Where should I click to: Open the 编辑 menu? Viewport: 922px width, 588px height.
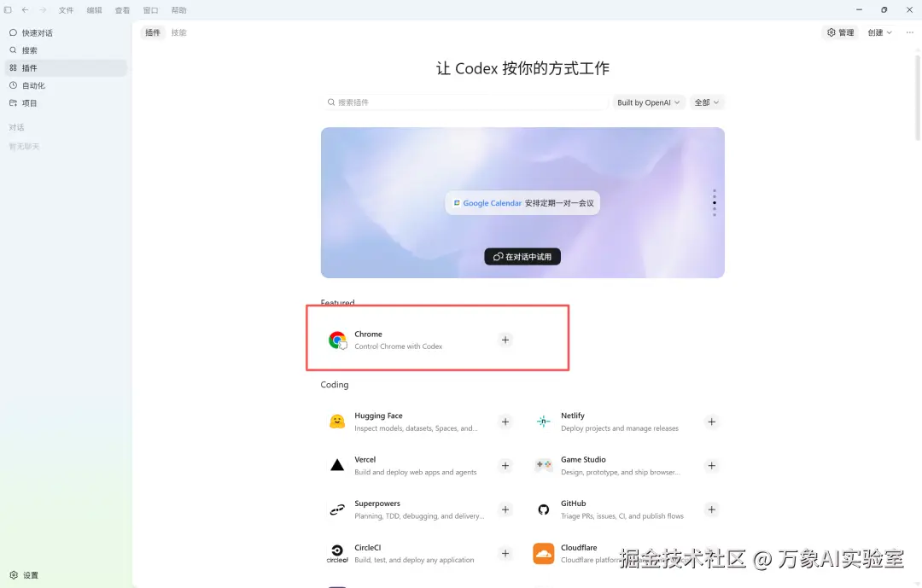click(x=94, y=10)
